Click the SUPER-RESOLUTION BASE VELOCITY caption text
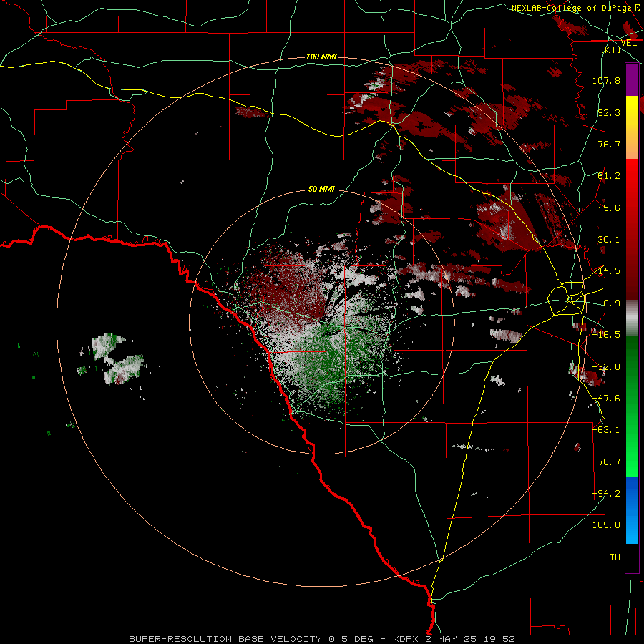The image size is (644, 644). click(x=225, y=639)
